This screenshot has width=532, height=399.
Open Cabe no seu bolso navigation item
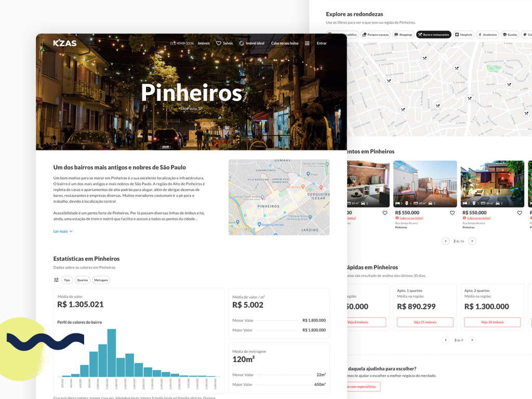point(285,44)
